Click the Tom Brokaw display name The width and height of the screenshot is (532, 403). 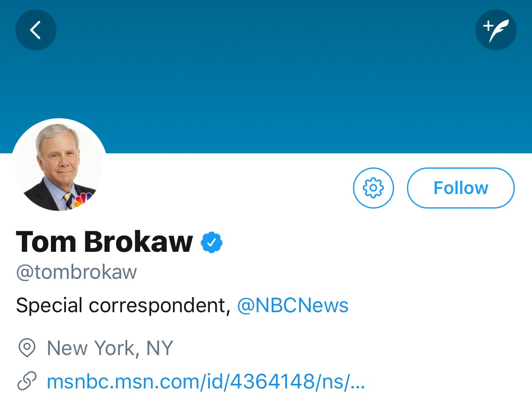(x=104, y=242)
